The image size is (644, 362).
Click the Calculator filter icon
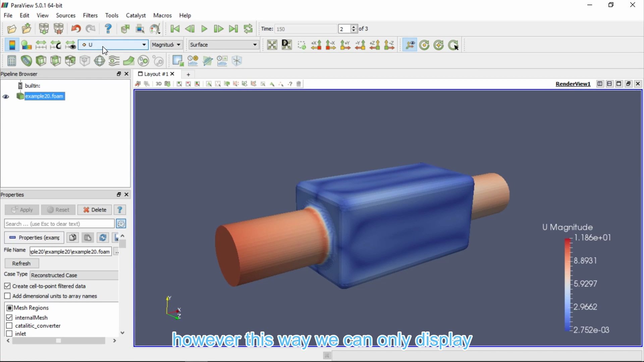tap(12, 61)
